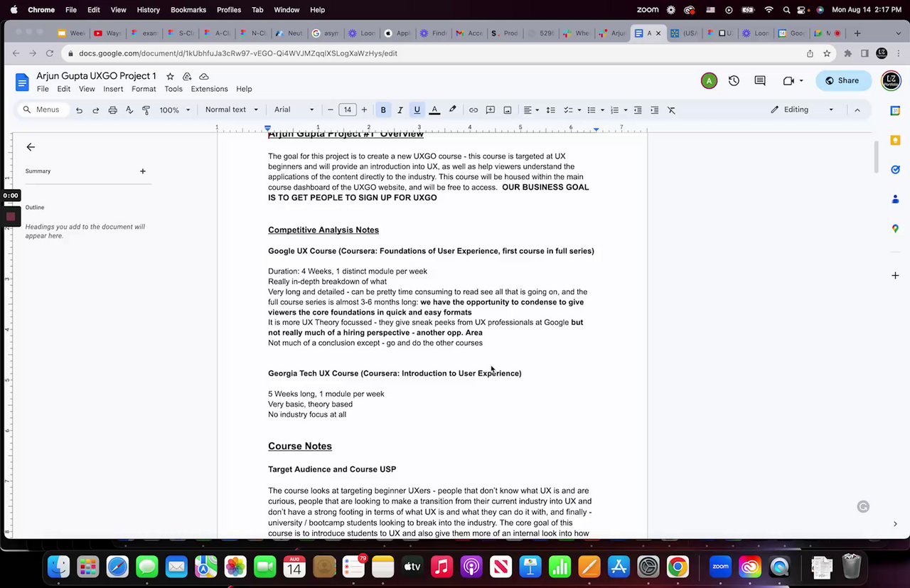The height and width of the screenshot is (588, 910).
Task: Click cloud document status icon
Action: click(204, 76)
